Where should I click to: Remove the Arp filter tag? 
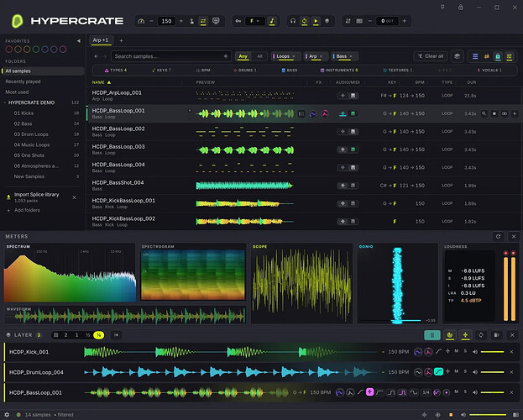[x=322, y=56]
